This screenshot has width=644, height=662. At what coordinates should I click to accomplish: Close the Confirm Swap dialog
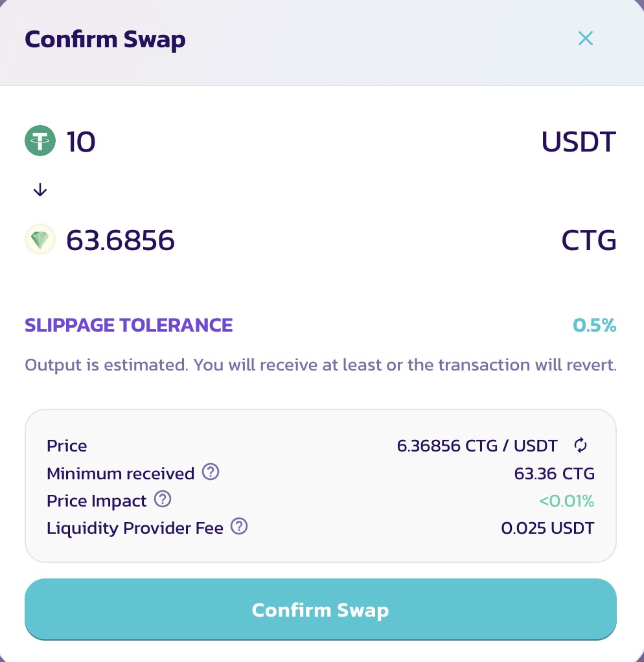585,39
